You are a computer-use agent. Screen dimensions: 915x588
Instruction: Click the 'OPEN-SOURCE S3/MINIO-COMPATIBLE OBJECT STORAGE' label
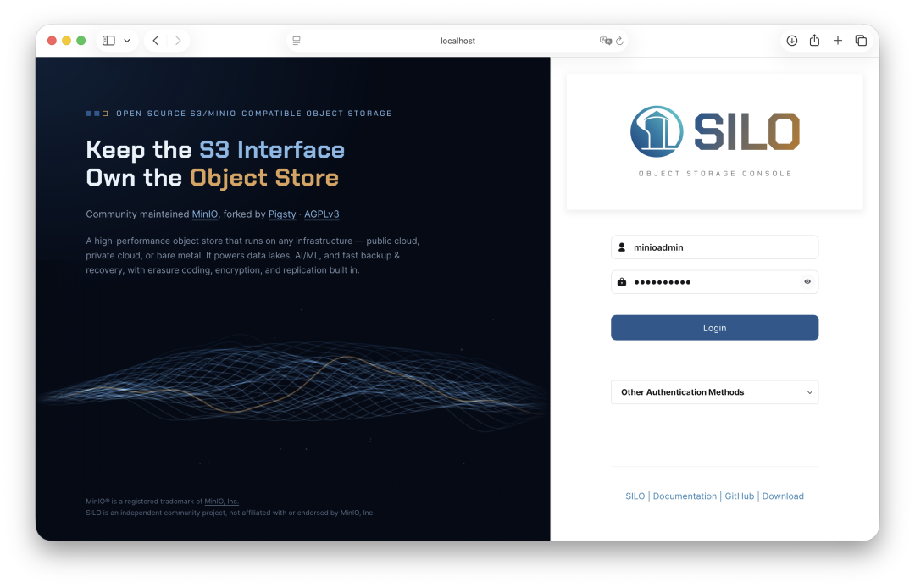[x=254, y=114]
